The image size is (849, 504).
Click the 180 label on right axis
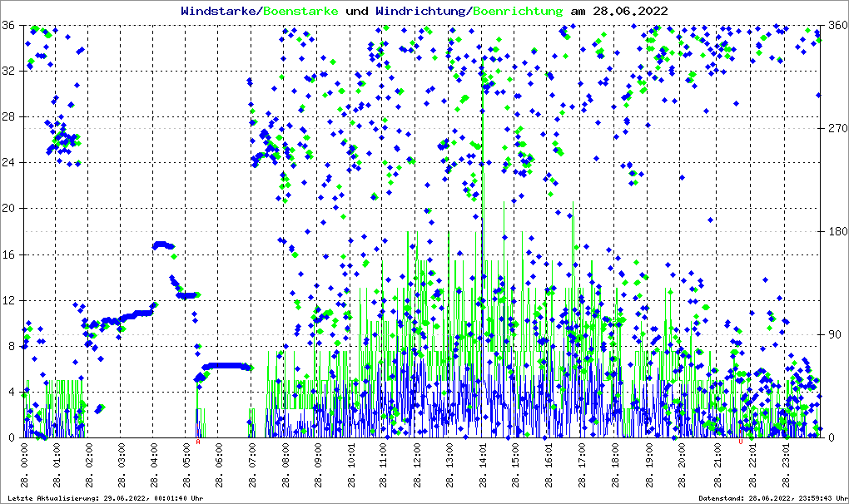click(x=835, y=232)
